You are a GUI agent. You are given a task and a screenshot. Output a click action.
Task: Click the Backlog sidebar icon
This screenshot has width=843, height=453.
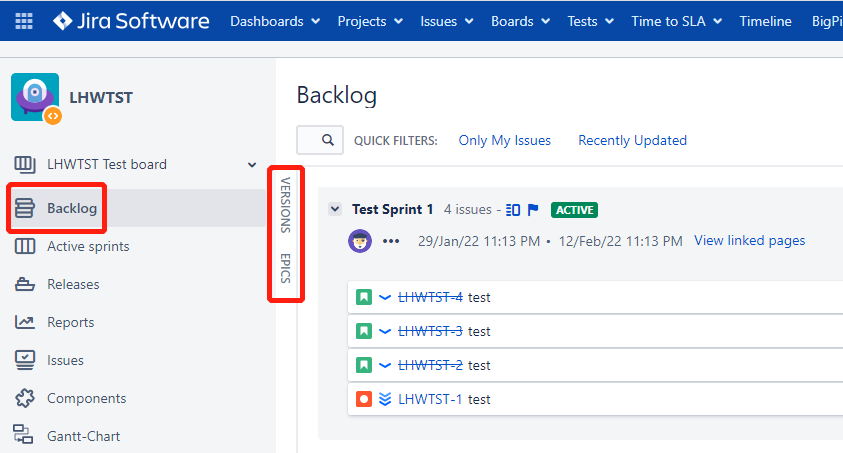click(25, 208)
